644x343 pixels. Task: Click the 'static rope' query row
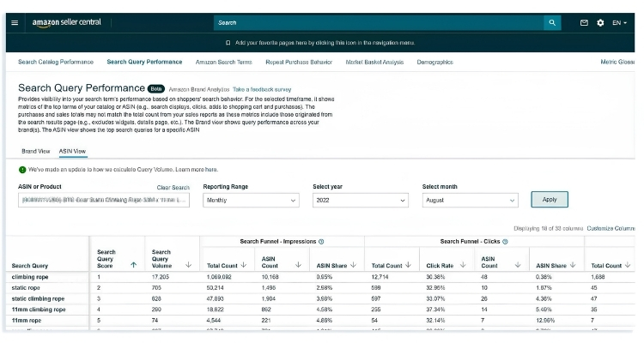[x=320, y=287]
